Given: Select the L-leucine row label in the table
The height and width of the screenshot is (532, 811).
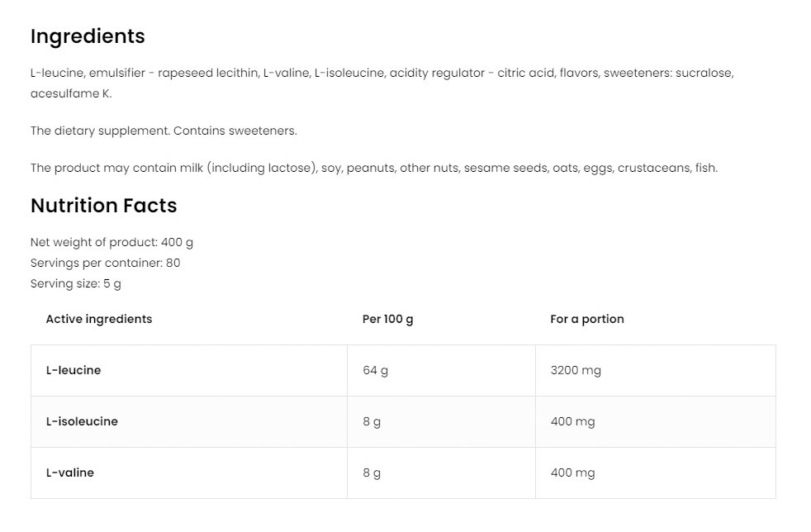Looking at the screenshot, I should point(74,370).
